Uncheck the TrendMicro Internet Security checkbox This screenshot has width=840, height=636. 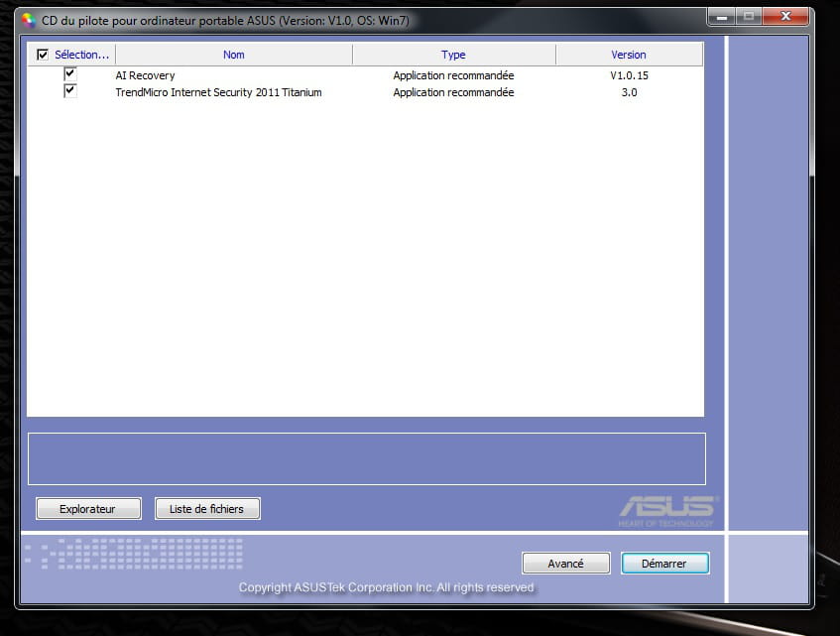tap(69, 90)
